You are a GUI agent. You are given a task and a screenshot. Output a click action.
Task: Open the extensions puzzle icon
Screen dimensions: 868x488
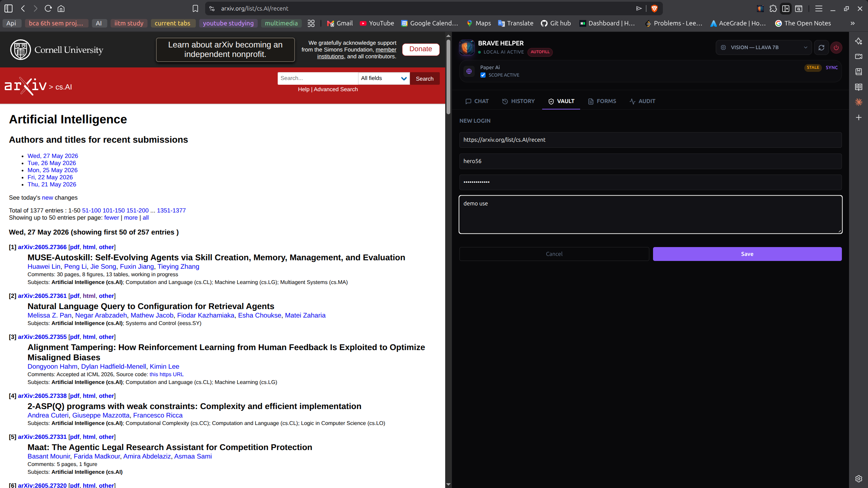pos(773,8)
